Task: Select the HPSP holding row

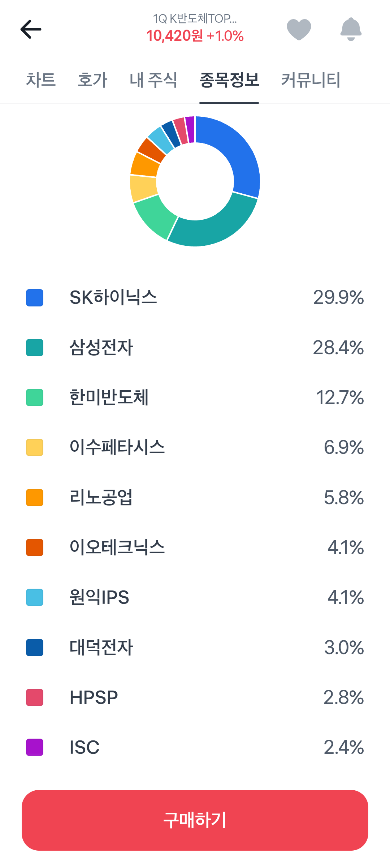Action: coord(195,697)
